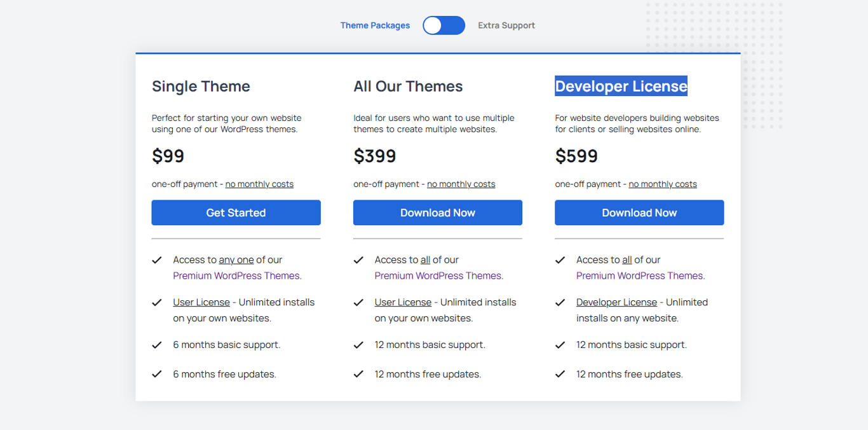
Task: Click checkmark beside 'Access to any one'
Action: 157,260
